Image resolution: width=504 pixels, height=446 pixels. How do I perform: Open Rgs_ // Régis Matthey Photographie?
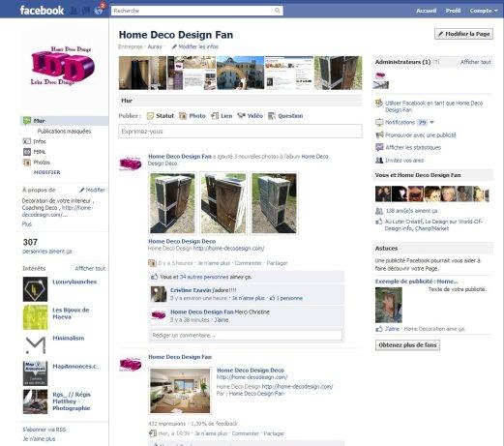pos(72,401)
